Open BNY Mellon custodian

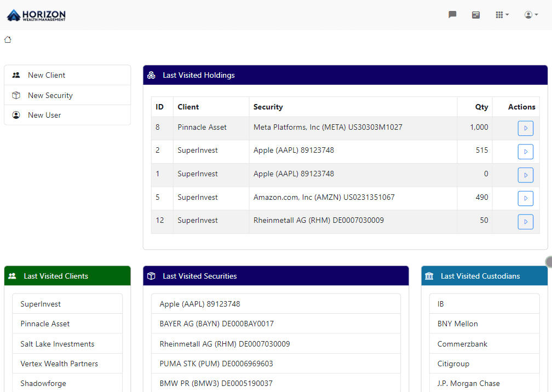coord(485,324)
